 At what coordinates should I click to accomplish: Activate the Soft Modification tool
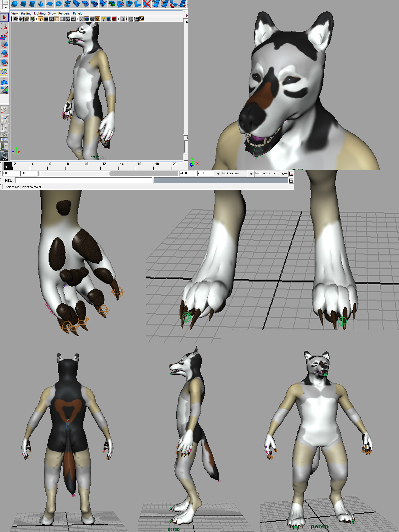4,81
